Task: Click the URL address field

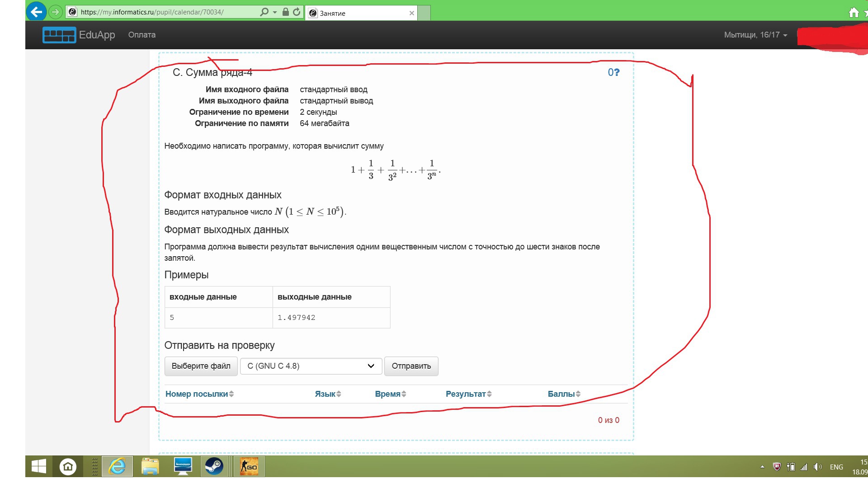Action: tap(167, 12)
